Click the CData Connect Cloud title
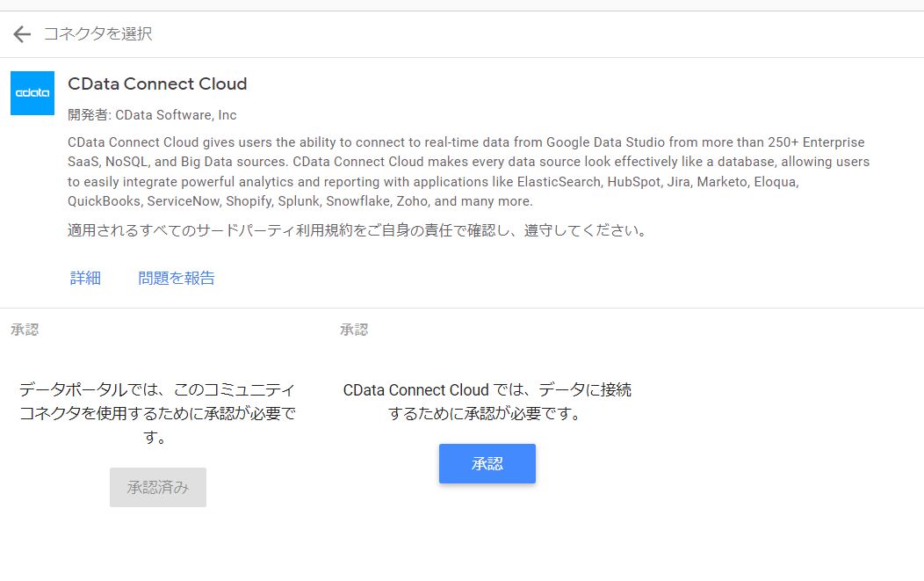The height and width of the screenshot is (581, 924). click(x=157, y=84)
